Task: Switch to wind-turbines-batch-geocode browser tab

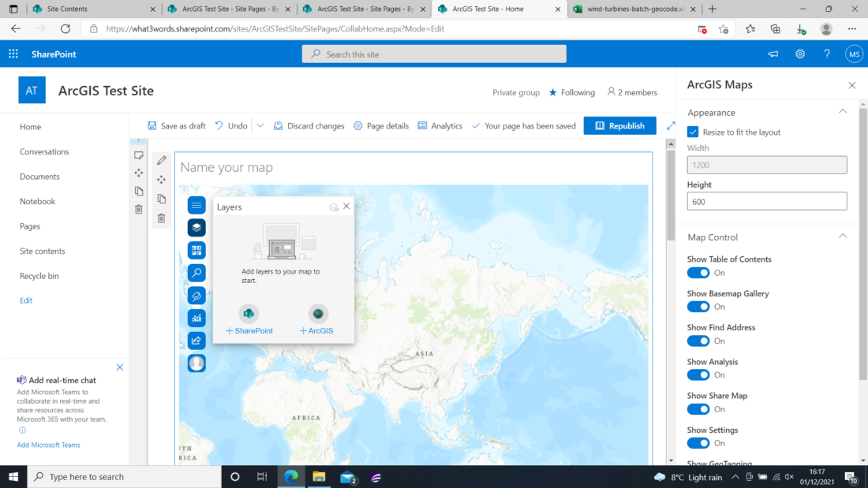Action: [x=634, y=9]
